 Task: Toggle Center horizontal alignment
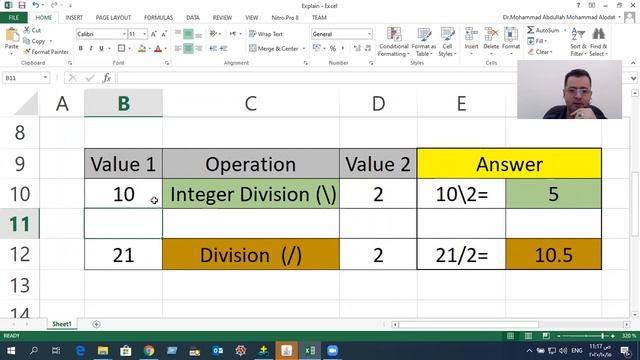click(188, 49)
